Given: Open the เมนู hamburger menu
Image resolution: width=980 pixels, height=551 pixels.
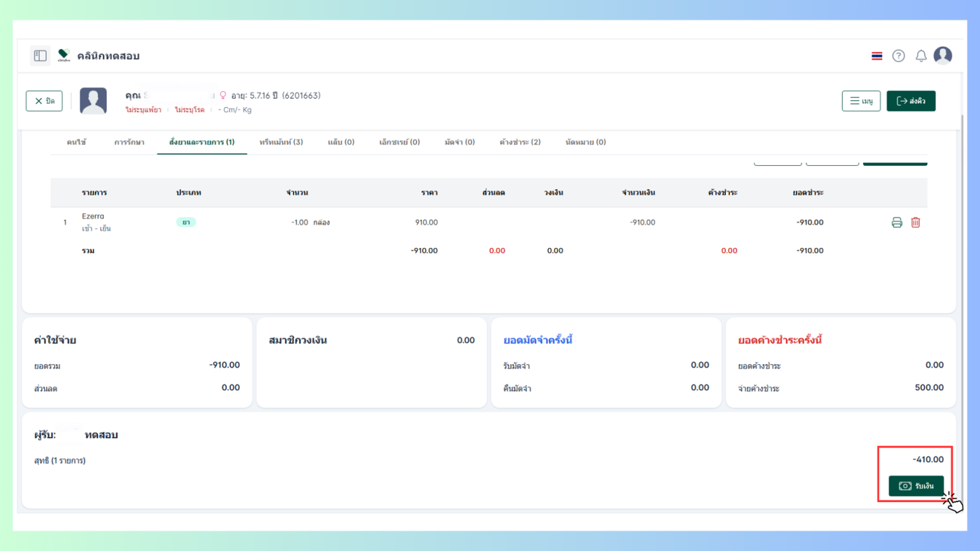Looking at the screenshot, I should pyautogui.click(x=861, y=101).
